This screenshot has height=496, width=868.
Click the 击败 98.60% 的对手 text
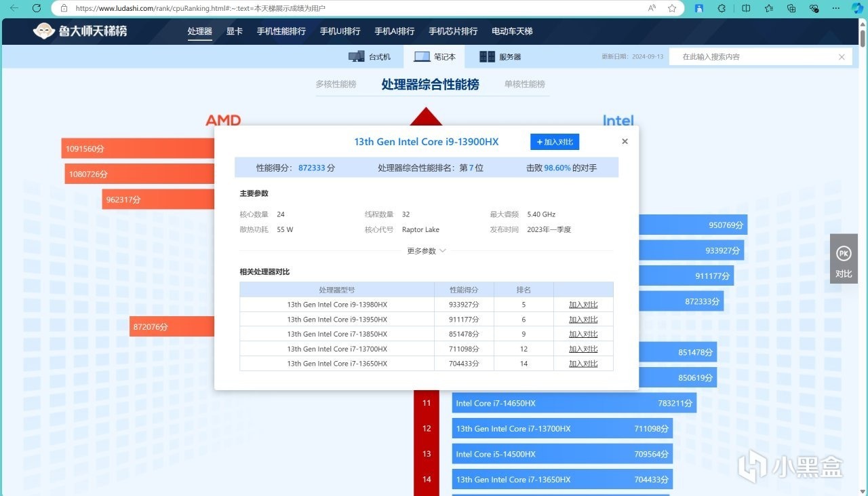coord(561,168)
